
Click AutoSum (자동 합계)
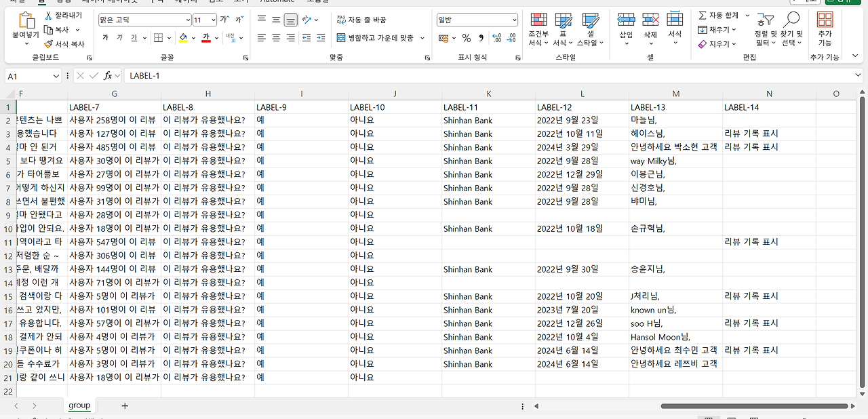(719, 15)
